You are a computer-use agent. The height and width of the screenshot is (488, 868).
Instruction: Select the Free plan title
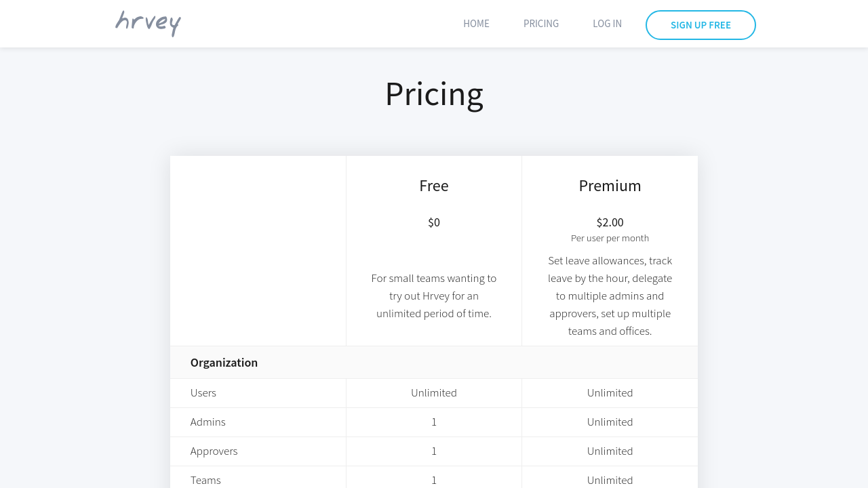(x=434, y=186)
